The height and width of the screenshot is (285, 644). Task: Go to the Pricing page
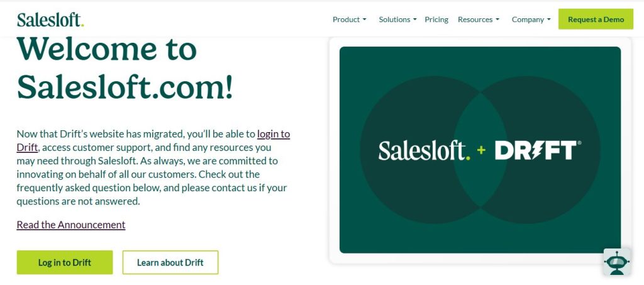click(x=436, y=20)
